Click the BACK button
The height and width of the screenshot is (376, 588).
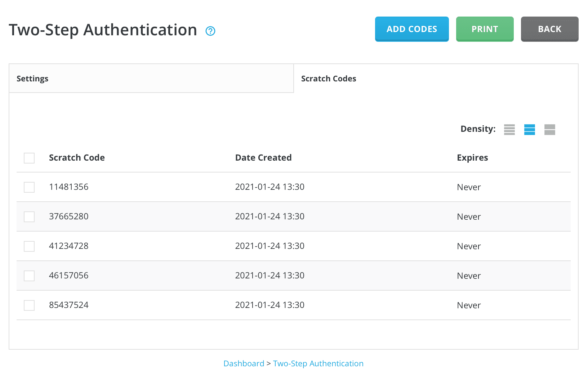549,29
